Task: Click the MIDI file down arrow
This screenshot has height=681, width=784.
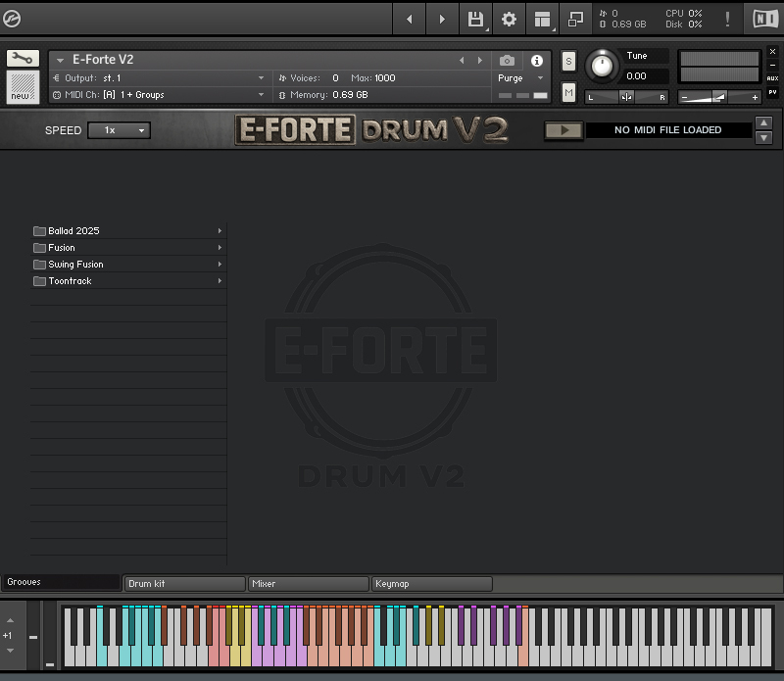Action: click(x=764, y=137)
